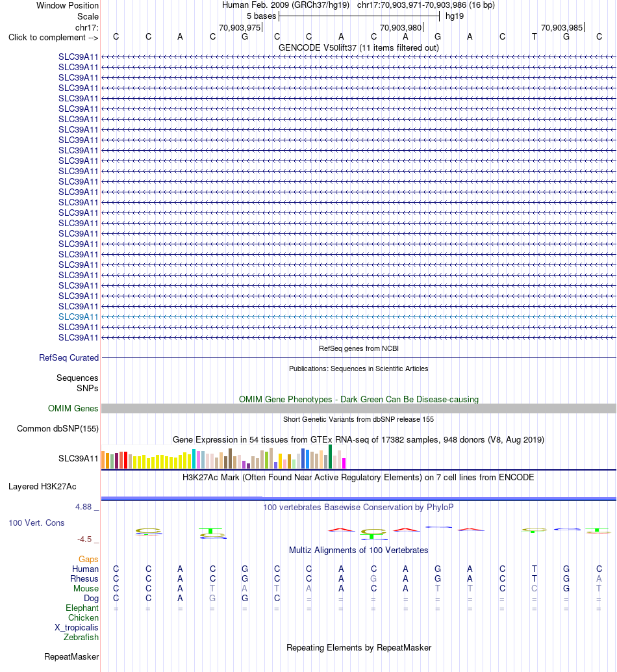Open the 'GENCODE V50lift37 (11 items filtered out)' title
Viewport: 617px width, 672px height.
coord(359,48)
